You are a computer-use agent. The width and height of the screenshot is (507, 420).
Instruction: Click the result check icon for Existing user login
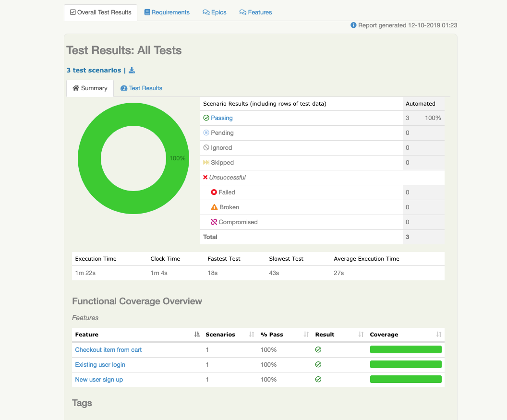(318, 365)
